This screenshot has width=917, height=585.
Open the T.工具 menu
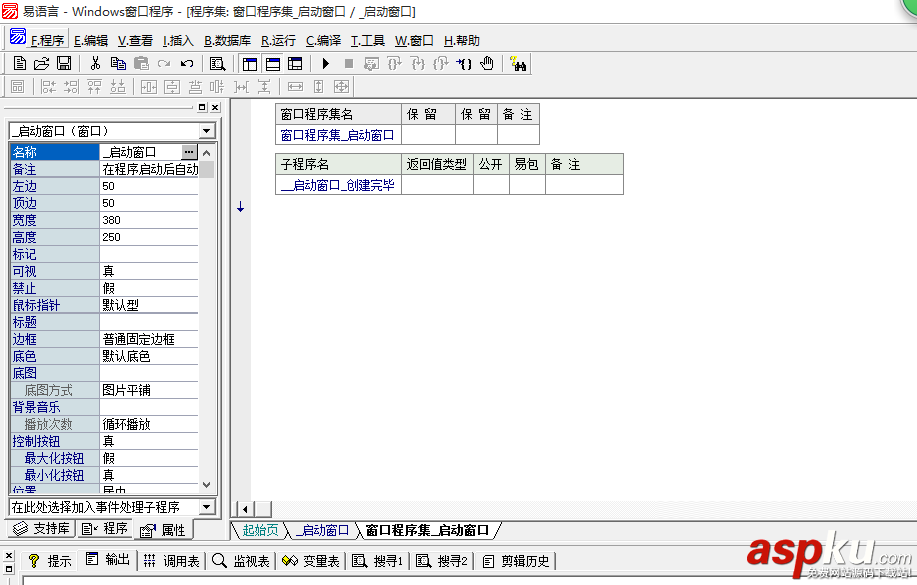point(367,40)
